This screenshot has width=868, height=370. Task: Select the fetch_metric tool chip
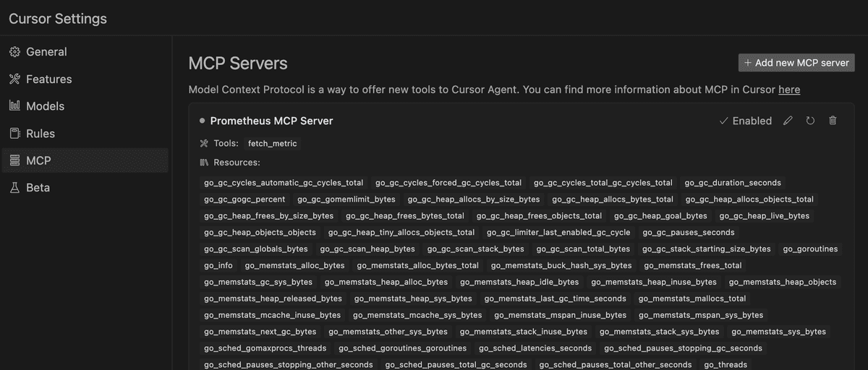tap(273, 143)
